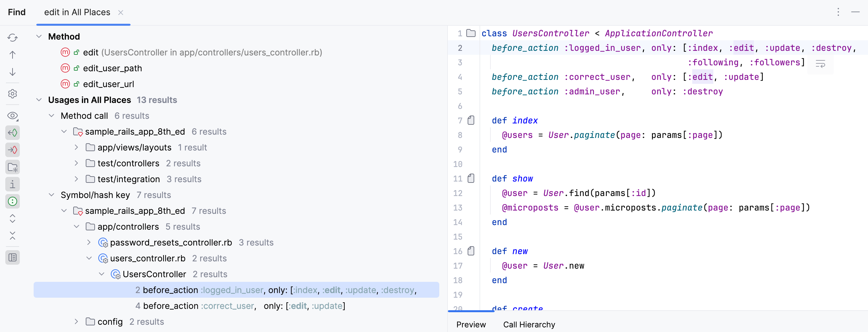
Task: Click the Collapse All arrows icon
Action: click(13, 236)
